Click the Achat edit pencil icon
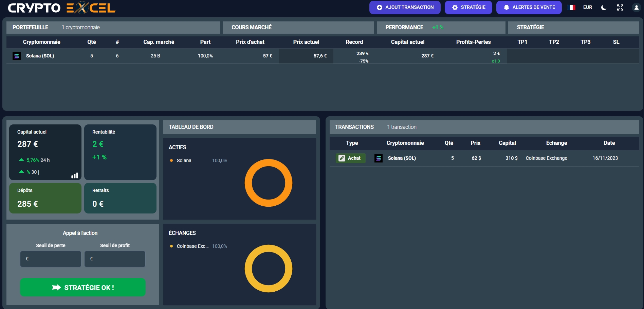Screen dimensions: 644x309 [x=342, y=158]
